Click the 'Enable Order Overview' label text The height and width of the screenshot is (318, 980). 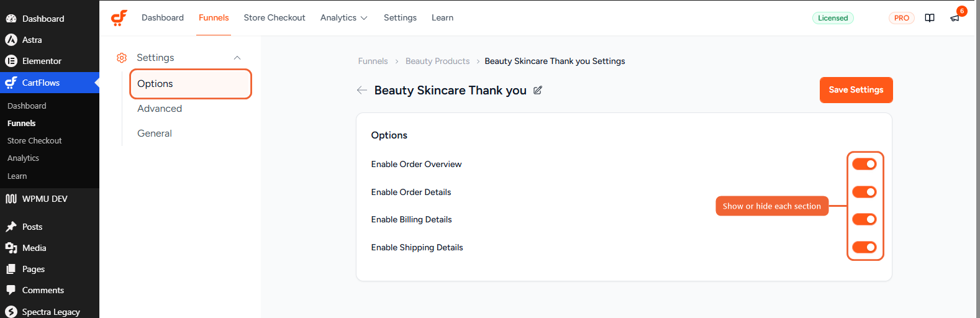(416, 164)
